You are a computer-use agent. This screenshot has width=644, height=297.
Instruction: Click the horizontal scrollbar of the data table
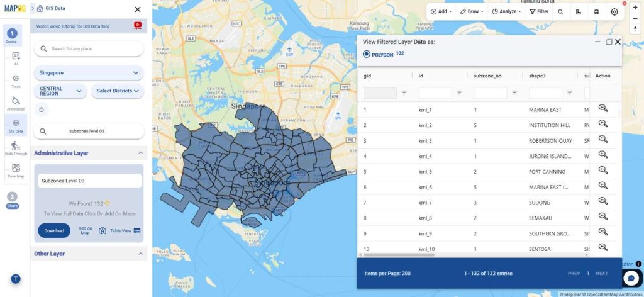[399, 255]
